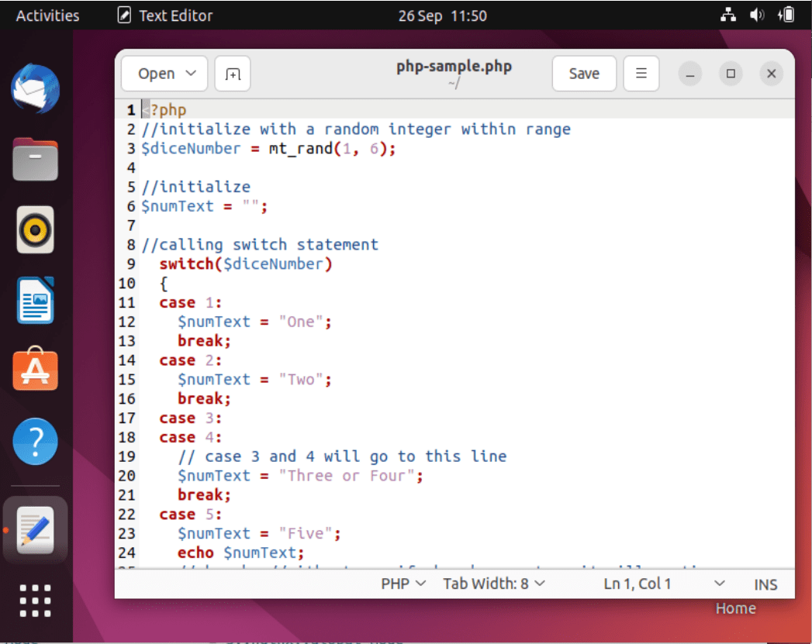Launch Ubuntu Software store

35,370
